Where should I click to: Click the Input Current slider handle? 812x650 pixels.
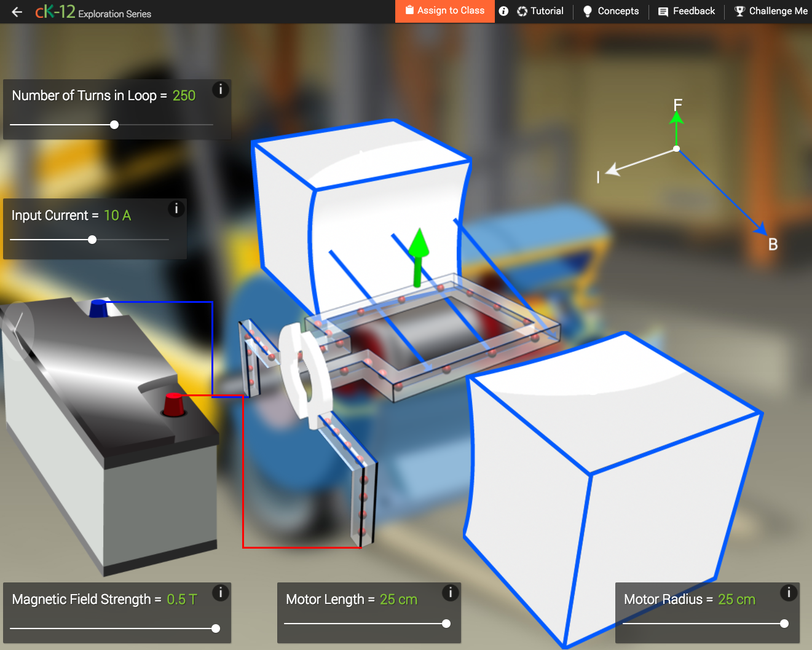point(93,239)
